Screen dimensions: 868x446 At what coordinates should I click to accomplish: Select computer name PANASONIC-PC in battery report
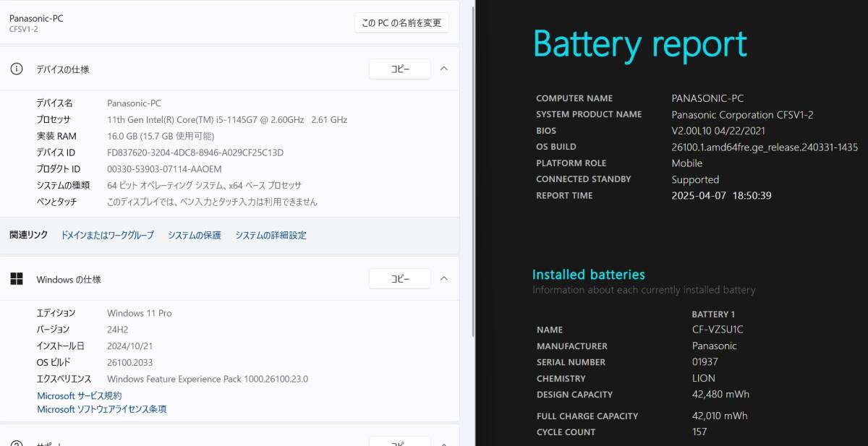tap(707, 98)
